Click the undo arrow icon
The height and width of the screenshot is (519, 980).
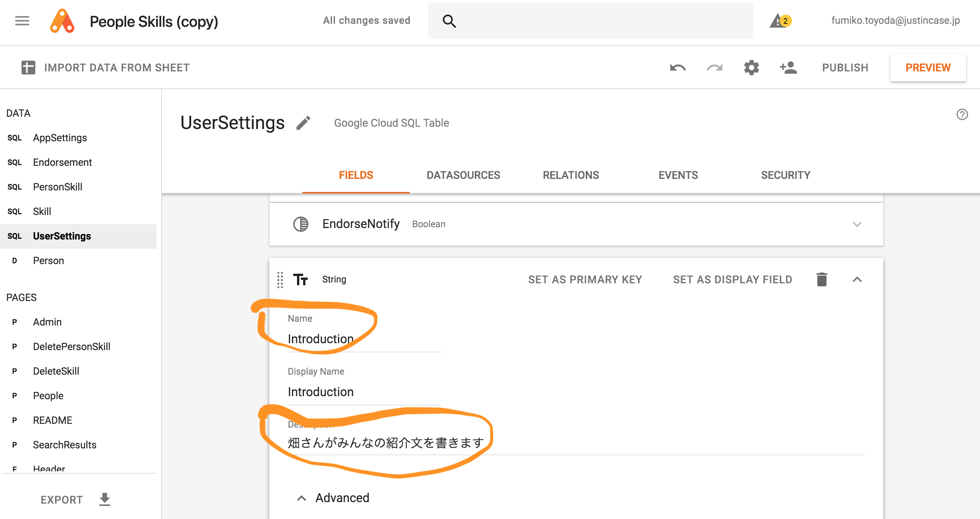pyautogui.click(x=677, y=68)
